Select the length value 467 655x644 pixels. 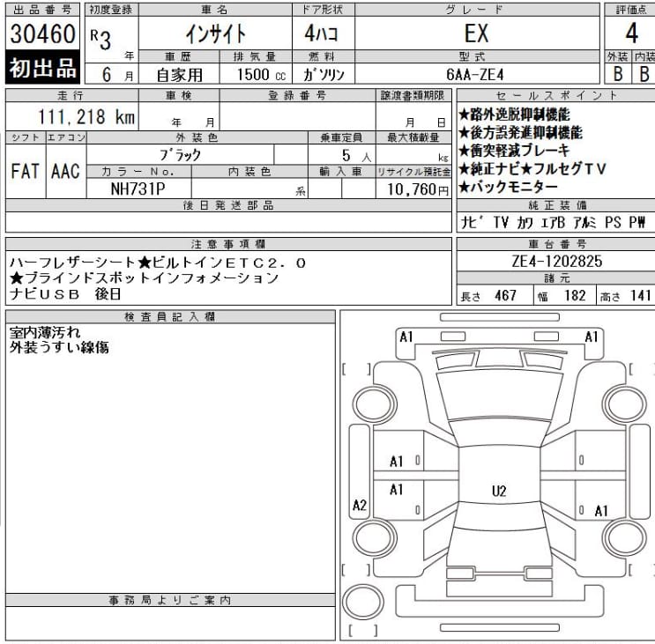(505, 295)
